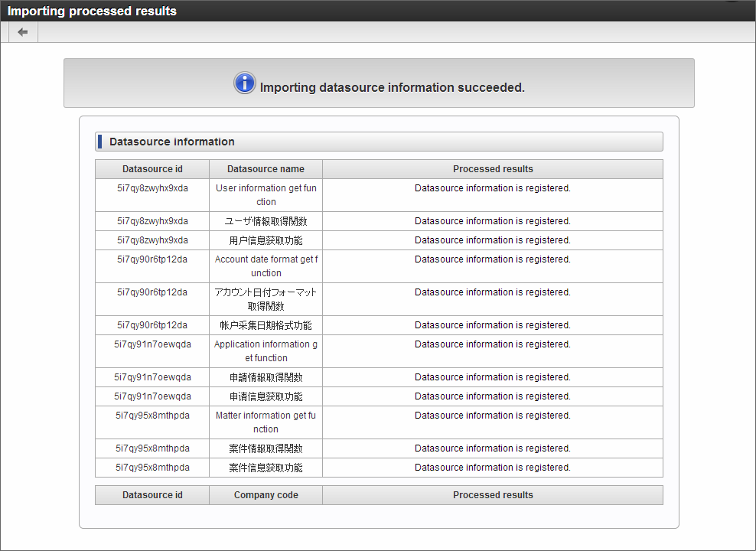756x551 pixels.
Task: Click the Datasource name column header
Action: [x=266, y=169]
